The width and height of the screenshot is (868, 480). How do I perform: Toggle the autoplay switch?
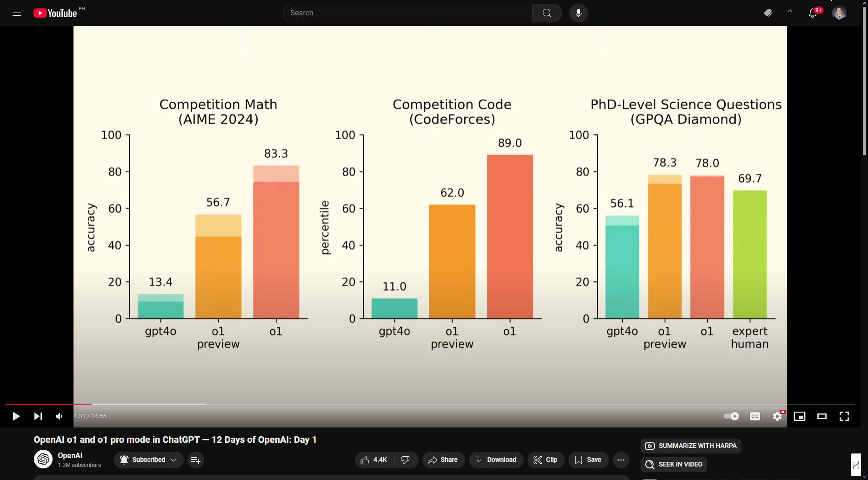[x=731, y=416]
